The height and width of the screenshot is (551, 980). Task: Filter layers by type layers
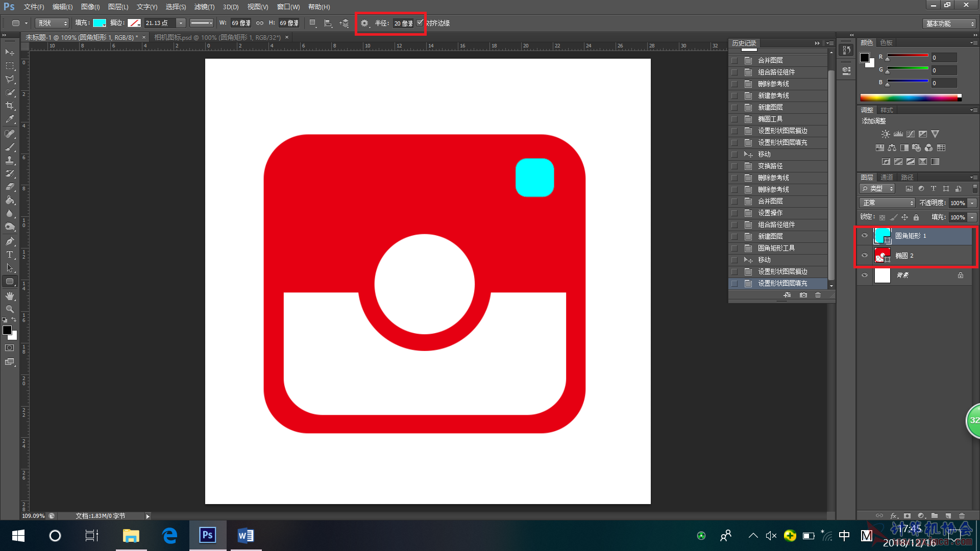(x=934, y=189)
